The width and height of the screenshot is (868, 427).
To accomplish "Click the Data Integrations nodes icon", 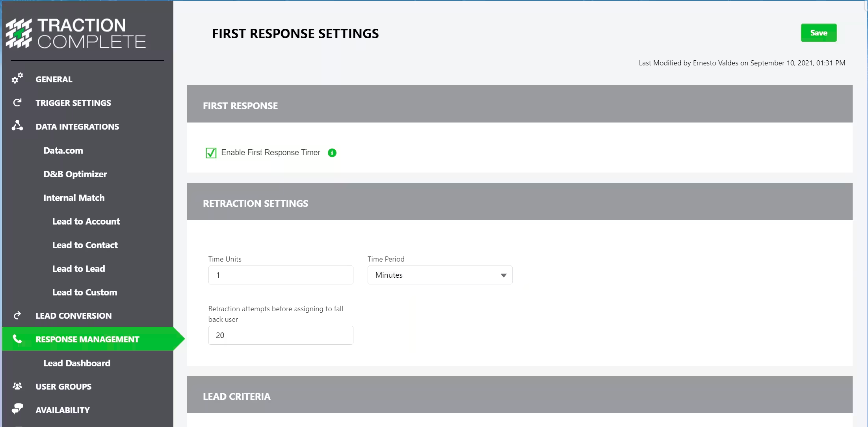I will point(17,126).
